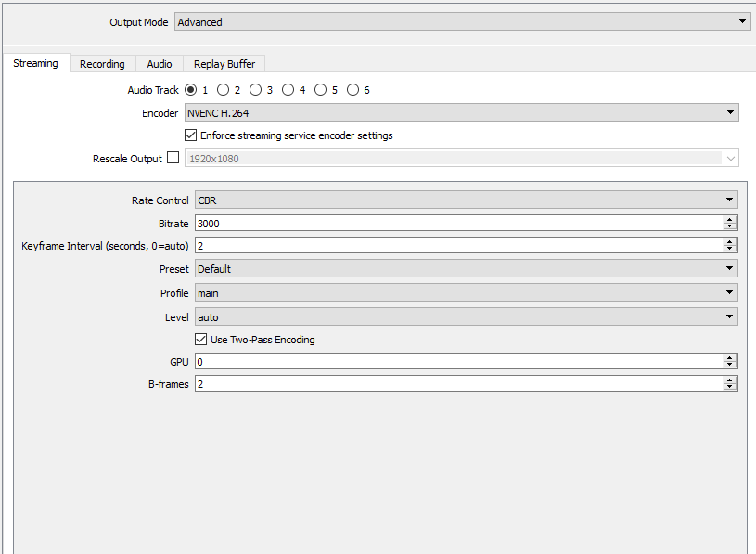Image resolution: width=756 pixels, height=554 pixels.
Task: Decrease Bitrate with the down arrow
Action: point(730,226)
